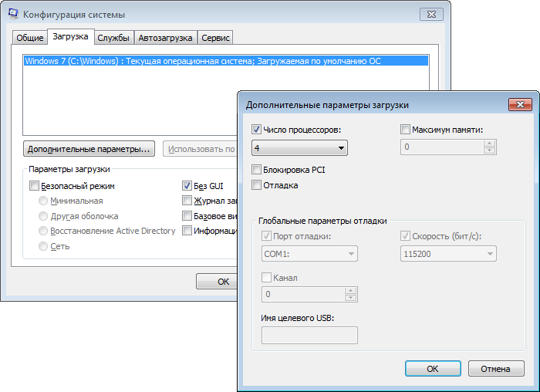Increase Канал value with up arrow
The width and height of the screenshot is (540, 392).
coord(350,291)
